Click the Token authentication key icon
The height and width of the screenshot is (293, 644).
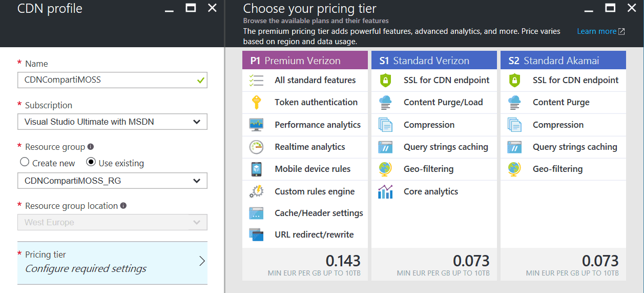point(256,102)
